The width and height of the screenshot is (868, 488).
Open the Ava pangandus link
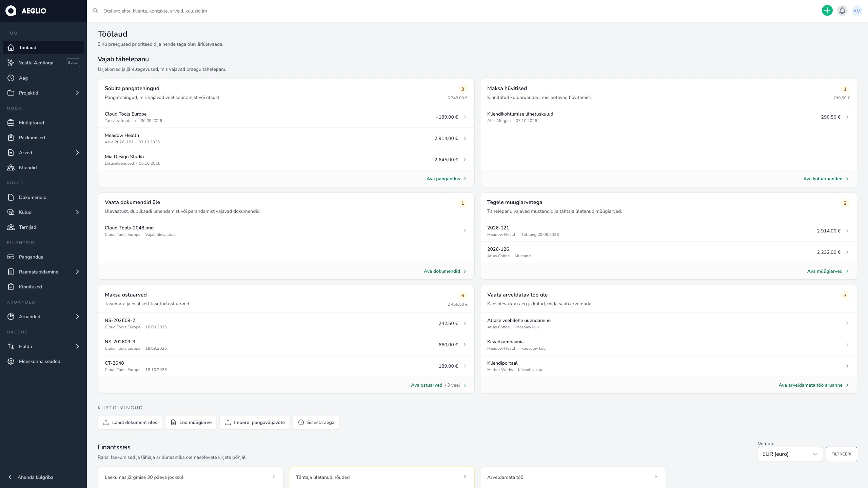[x=446, y=179]
